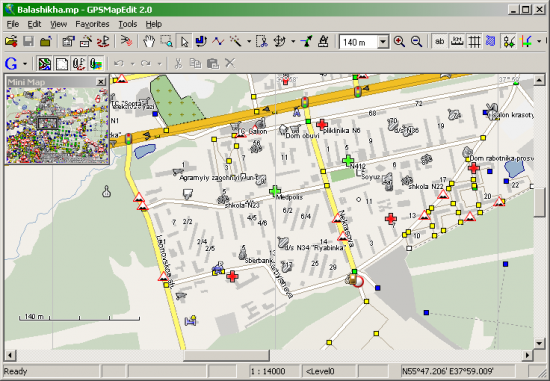This screenshot has height=381, width=550.
Task: Expand the Undo history dropdown arrow
Action: pyautogui.click(x=133, y=64)
